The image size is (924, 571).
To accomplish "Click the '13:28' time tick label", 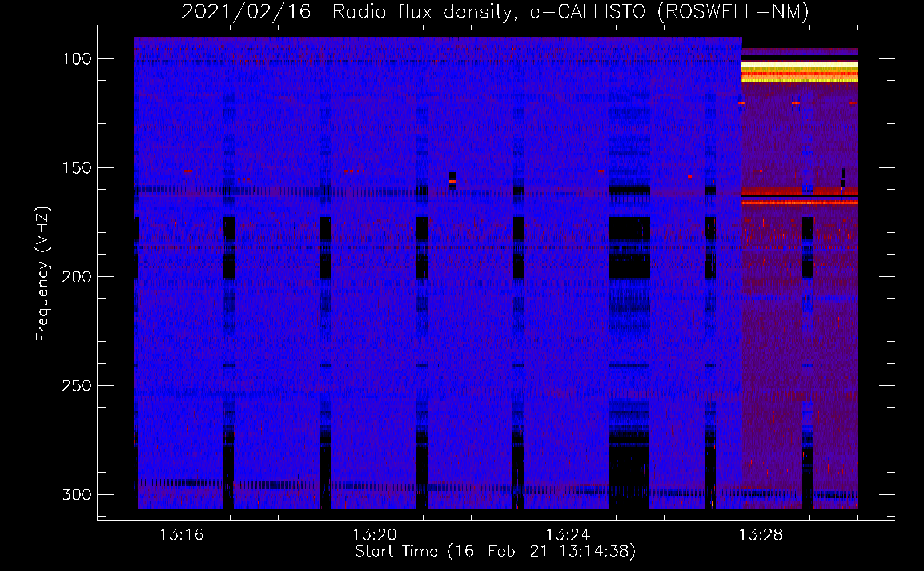I will pyautogui.click(x=761, y=535).
